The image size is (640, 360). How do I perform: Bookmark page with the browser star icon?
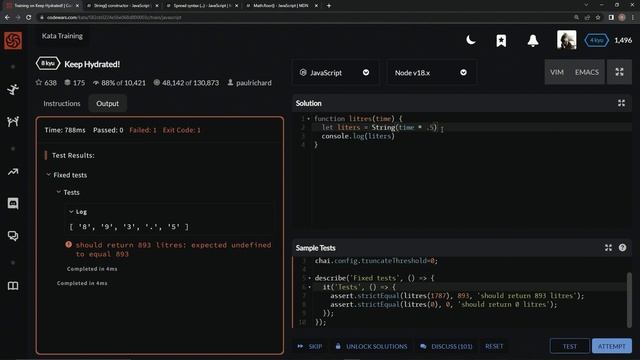[x=598, y=18]
